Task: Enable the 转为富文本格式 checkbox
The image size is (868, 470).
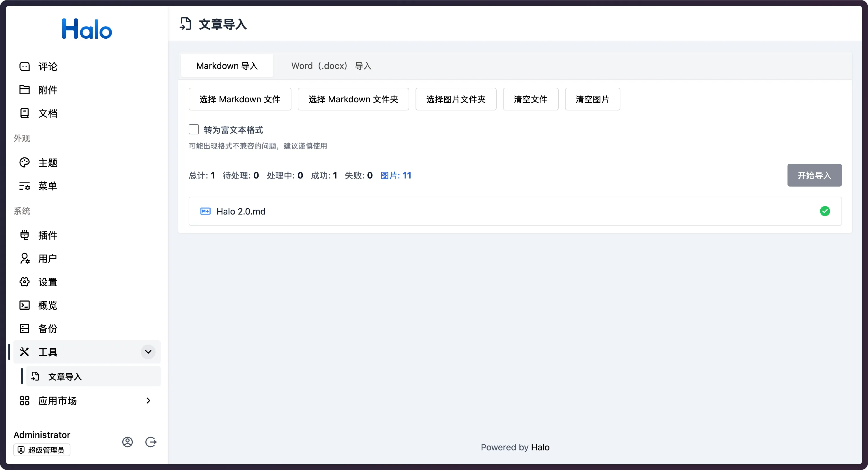Action: (194, 130)
